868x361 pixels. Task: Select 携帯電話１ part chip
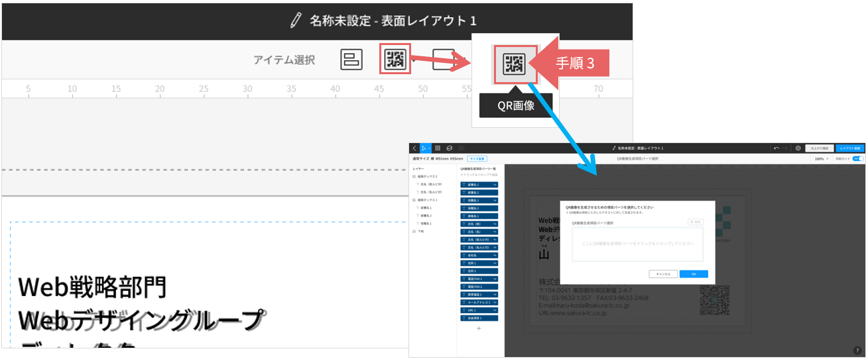point(479,294)
